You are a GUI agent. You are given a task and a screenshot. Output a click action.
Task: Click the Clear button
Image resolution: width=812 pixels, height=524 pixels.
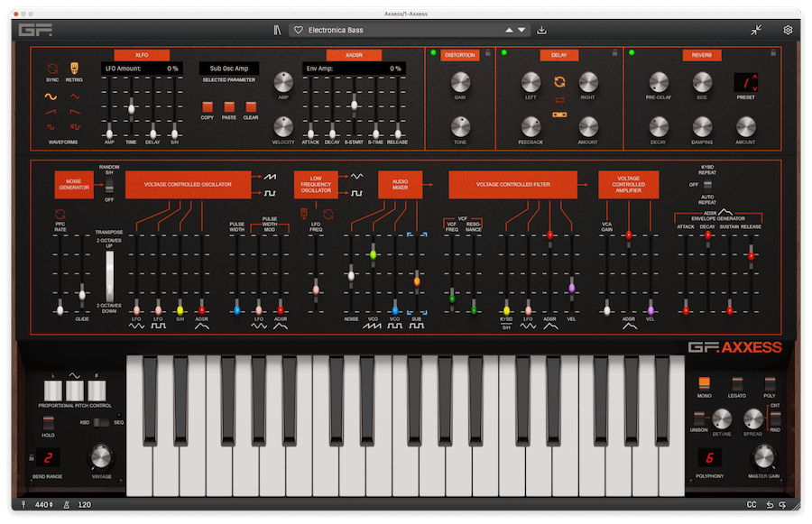[x=251, y=106]
